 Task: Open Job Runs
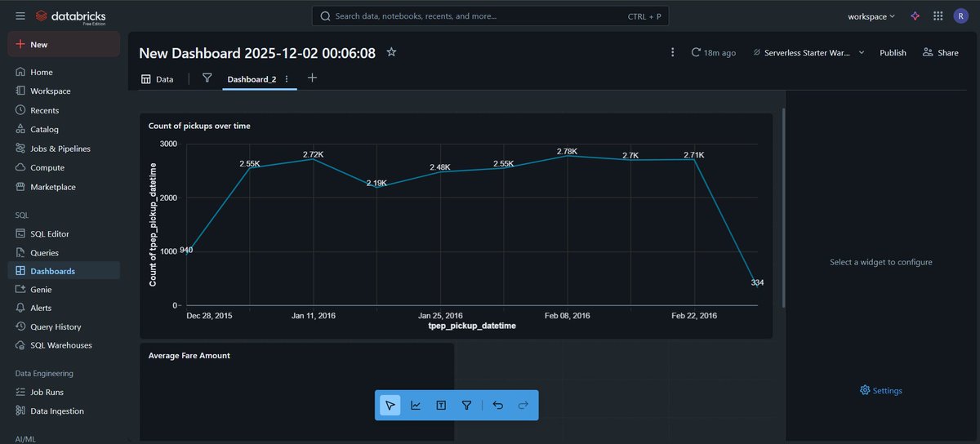pyautogui.click(x=64, y=393)
